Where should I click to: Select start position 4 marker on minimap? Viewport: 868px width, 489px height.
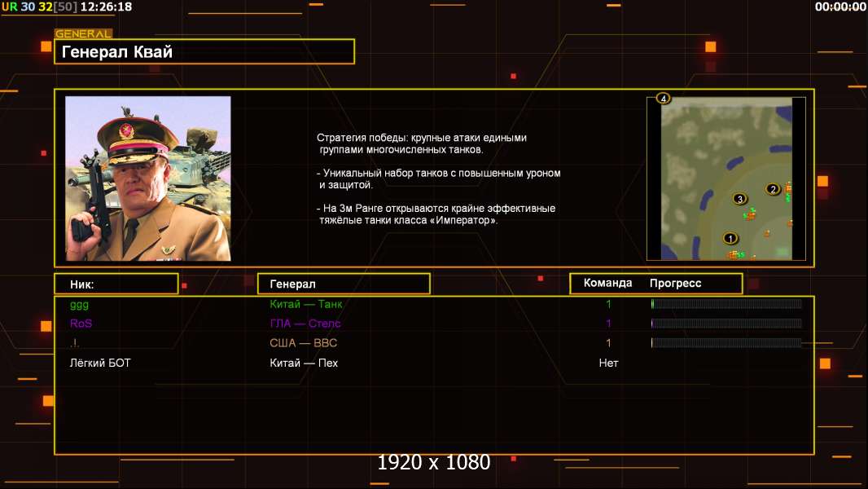(663, 99)
